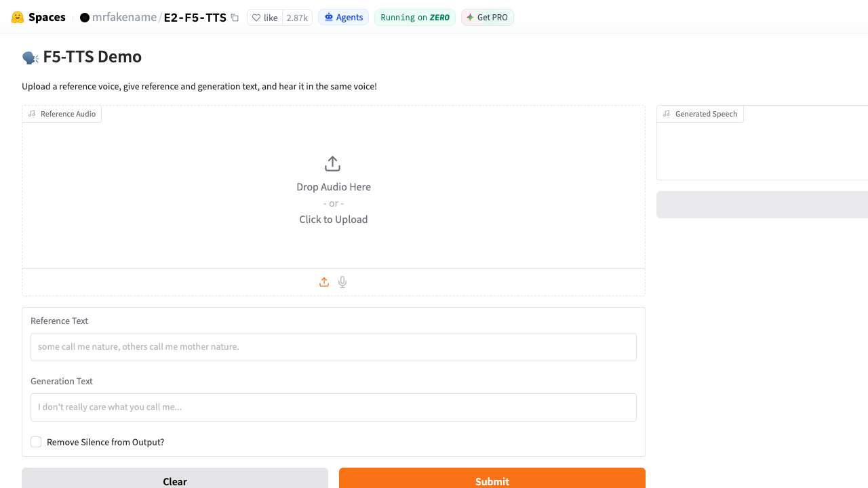Open the Agents button

343,18
